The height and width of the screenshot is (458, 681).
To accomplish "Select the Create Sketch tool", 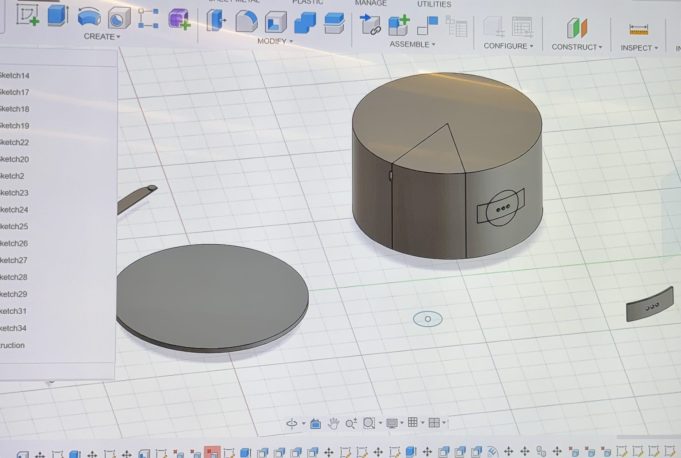I will click(x=27, y=16).
